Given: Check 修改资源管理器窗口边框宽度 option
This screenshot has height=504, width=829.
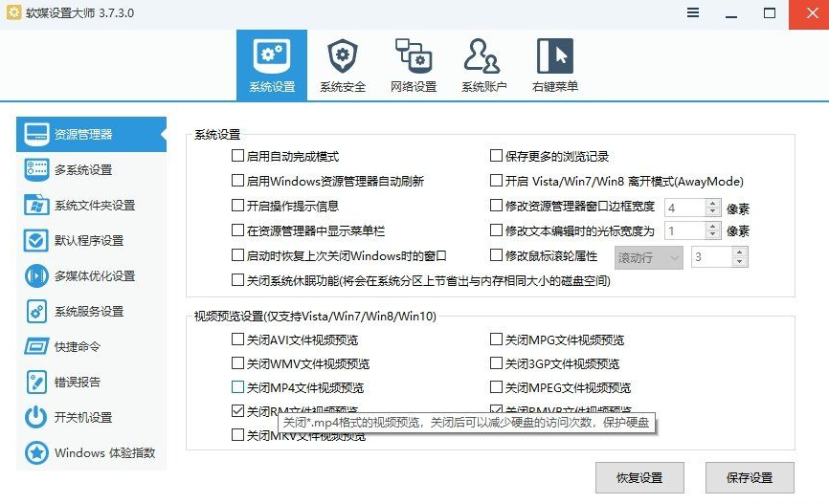Looking at the screenshot, I should [496, 206].
